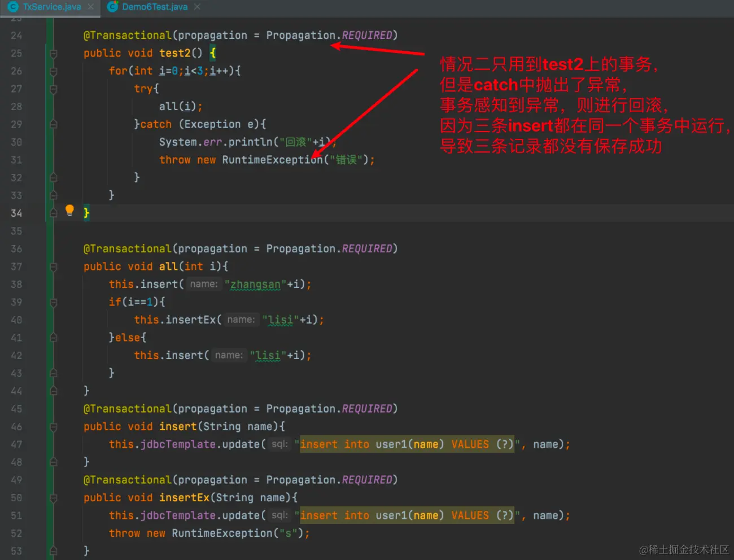Toggle the else block fold marker on line 41
734x560 pixels.
tap(54, 338)
